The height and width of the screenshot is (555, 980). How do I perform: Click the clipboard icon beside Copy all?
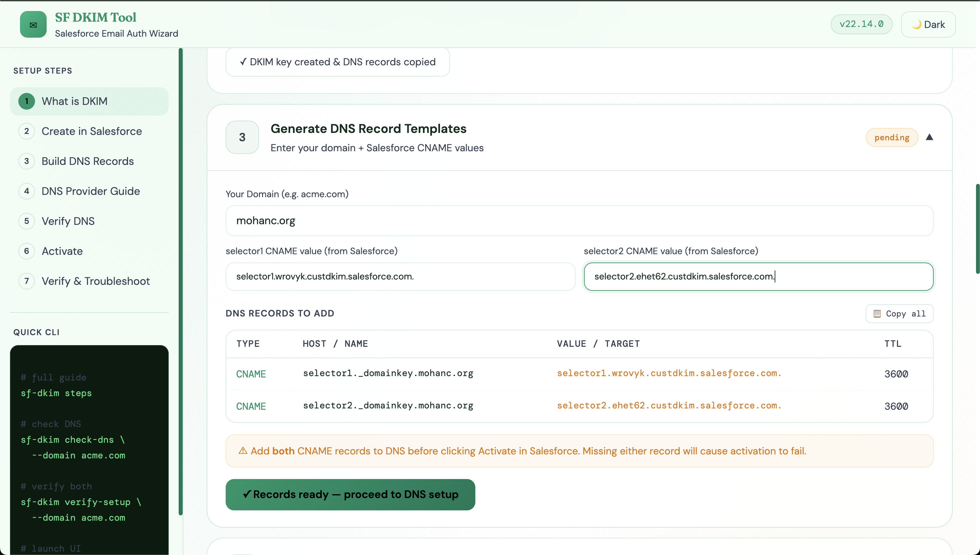pos(878,314)
